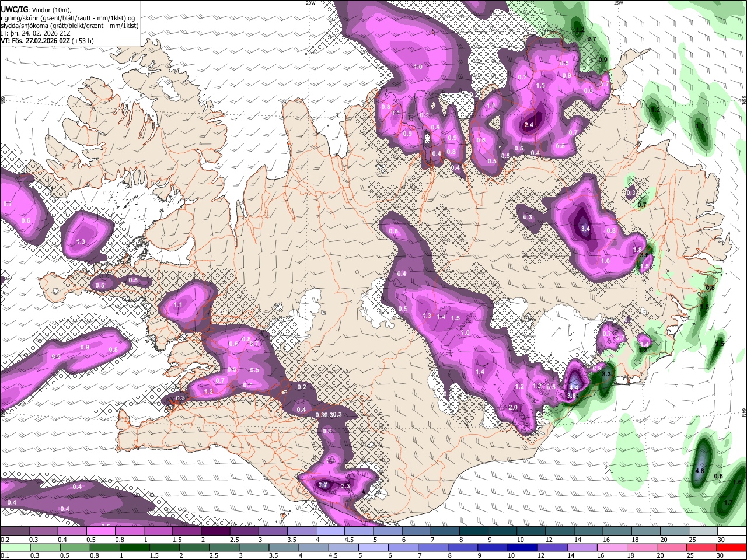Click the 20W longitude label
This screenshot has height=560, width=747.
(x=310, y=3)
